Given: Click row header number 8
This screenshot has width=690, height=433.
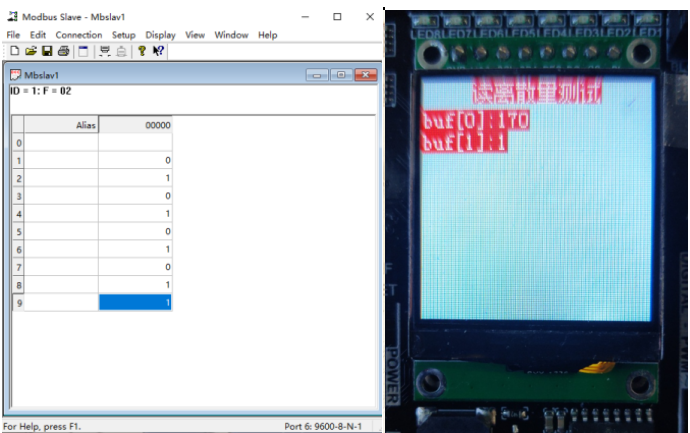Looking at the screenshot, I should (18, 285).
